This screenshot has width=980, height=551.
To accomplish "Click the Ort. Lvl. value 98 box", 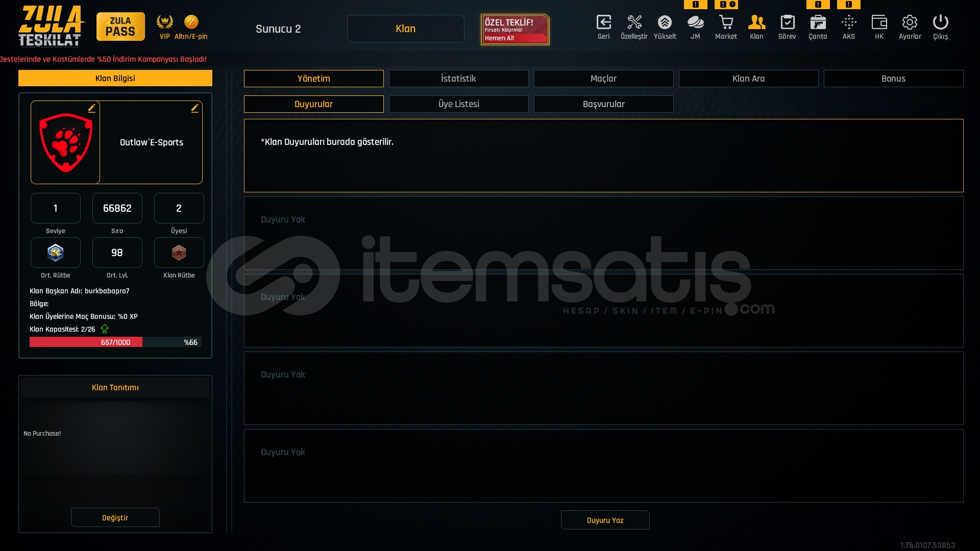I will point(117,253).
